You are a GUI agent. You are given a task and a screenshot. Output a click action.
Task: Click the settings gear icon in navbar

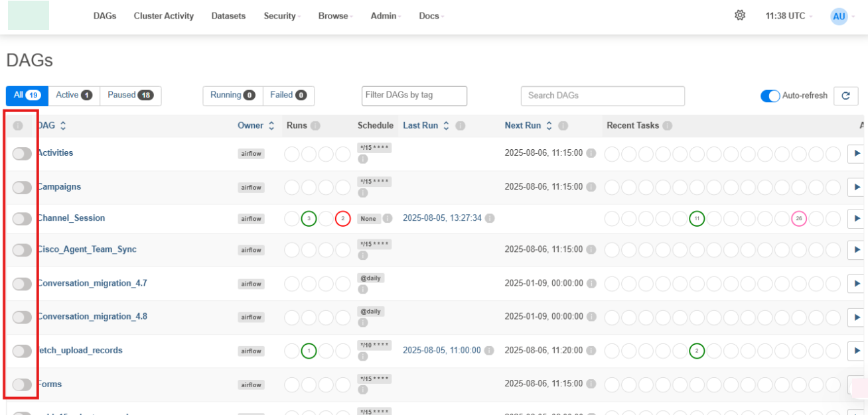(x=740, y=15)
